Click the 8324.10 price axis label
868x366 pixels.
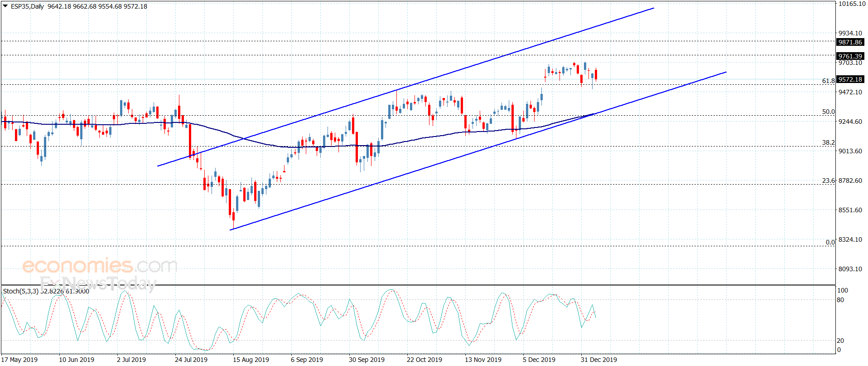850,239
